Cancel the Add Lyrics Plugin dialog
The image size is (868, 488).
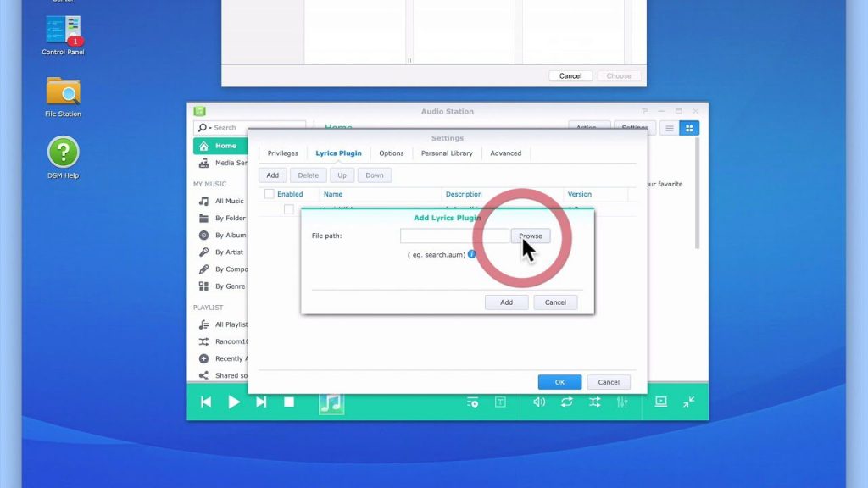555,302
